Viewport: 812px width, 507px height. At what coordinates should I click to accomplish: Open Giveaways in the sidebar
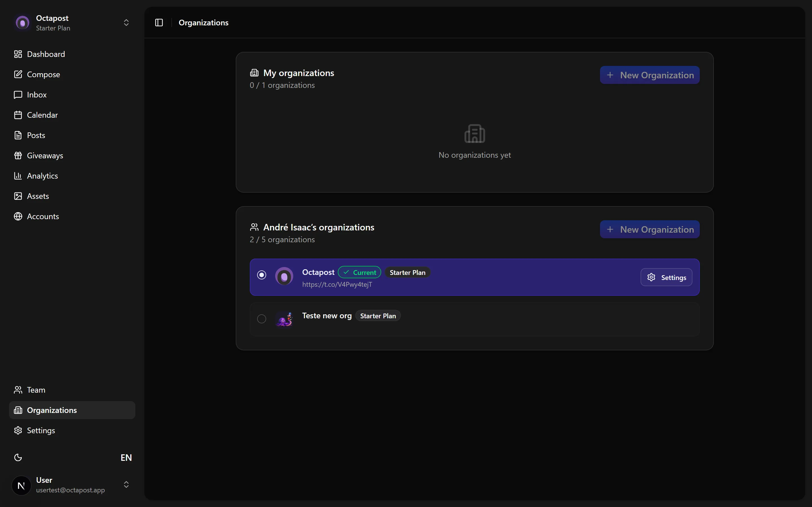coord(72,155)
